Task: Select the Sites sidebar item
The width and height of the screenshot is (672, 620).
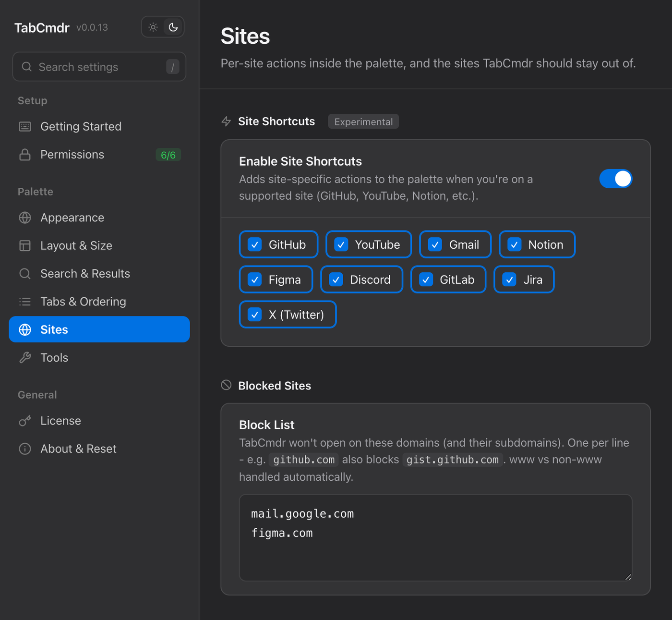Action: tap(99, 329)
